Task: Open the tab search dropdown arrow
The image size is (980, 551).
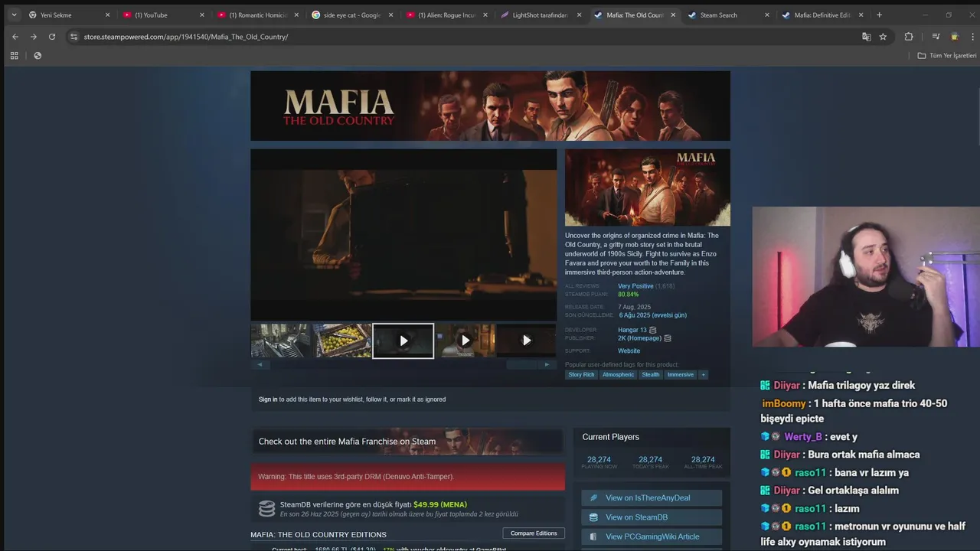Action: [x=14, y=15]
